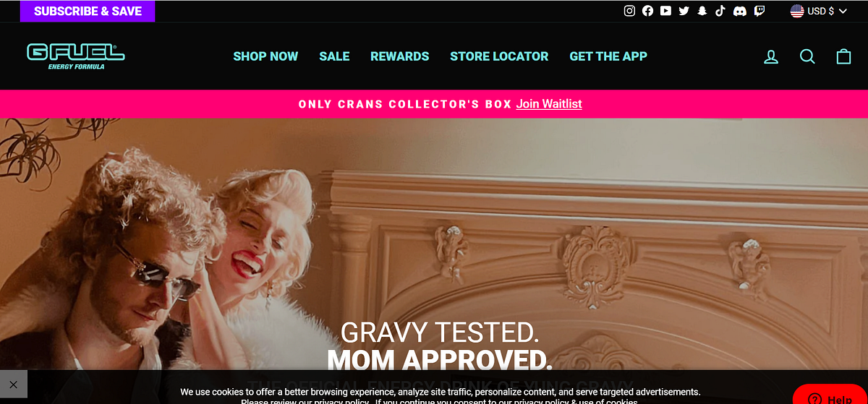Open the shopping cart bag

[843, 56]
